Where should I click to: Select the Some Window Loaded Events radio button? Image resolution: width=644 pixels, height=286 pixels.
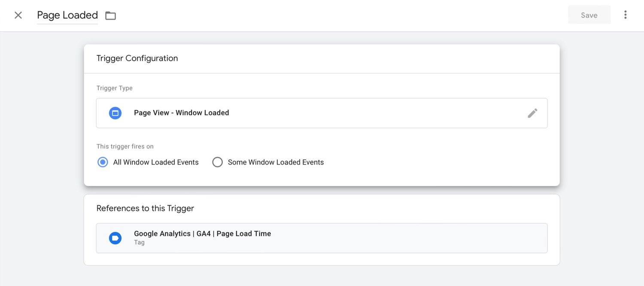click(x=218, y=162)
